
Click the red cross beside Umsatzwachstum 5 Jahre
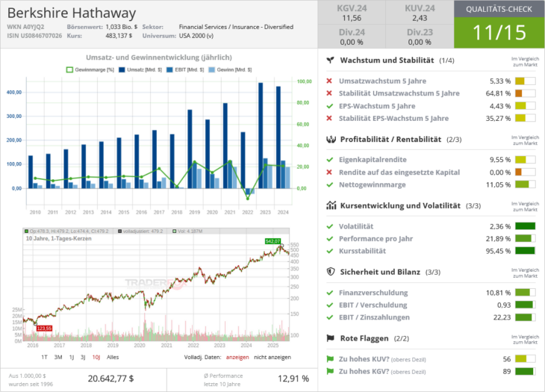click(329, 81)
